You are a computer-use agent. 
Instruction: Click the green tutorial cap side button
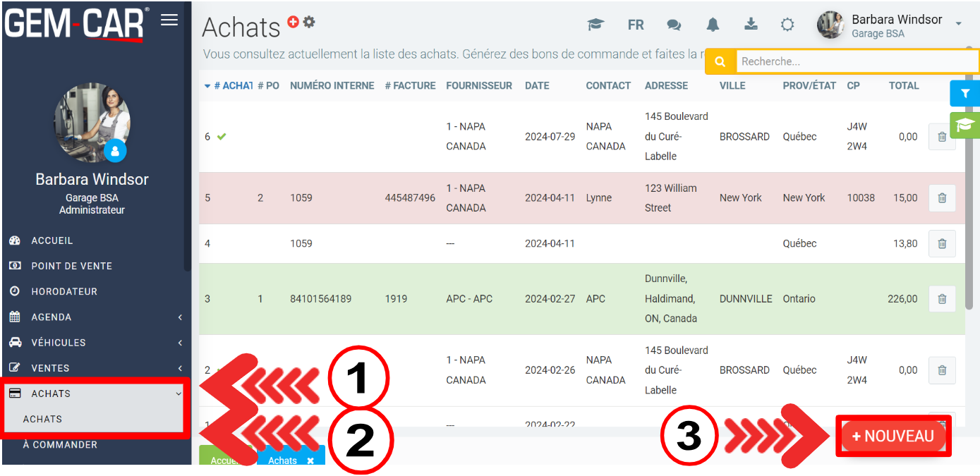[964, 126]
